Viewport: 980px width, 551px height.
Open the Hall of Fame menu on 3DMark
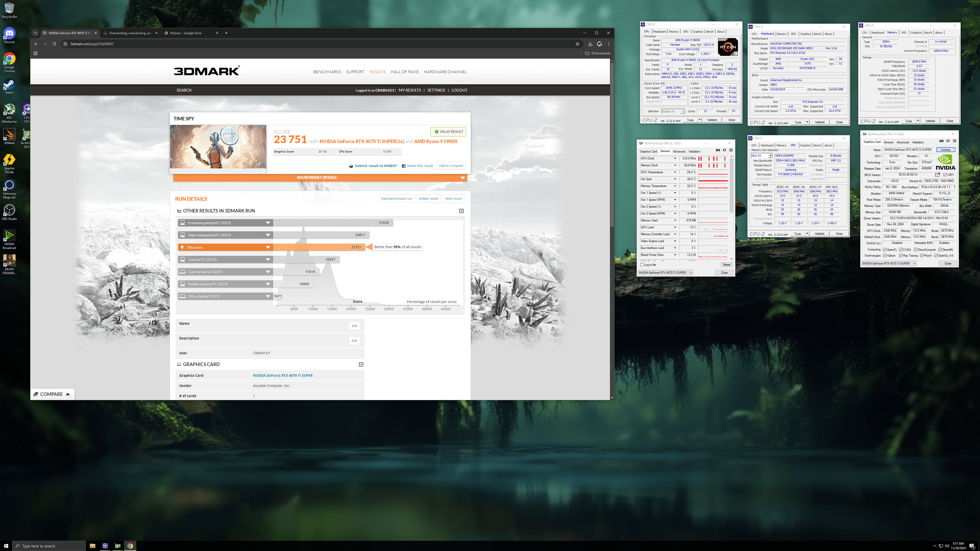click(405, 72)
